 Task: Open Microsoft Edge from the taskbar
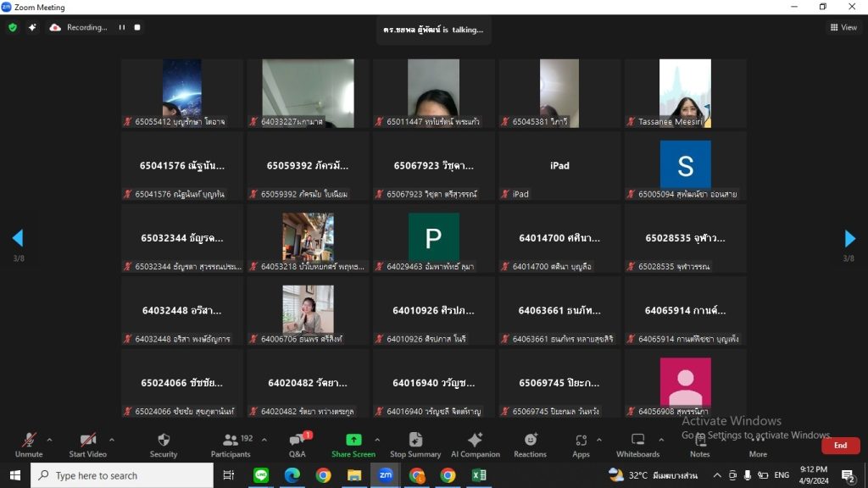tap(292, 475)
